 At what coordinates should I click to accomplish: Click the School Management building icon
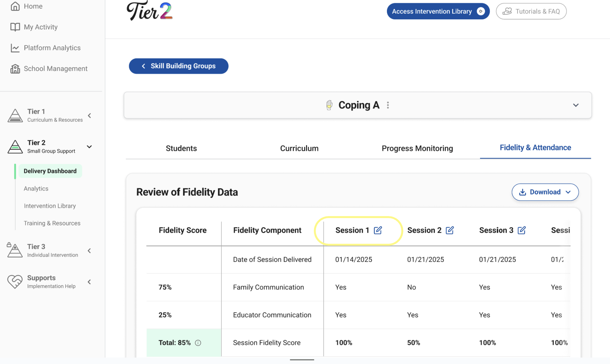tap(15, 69)
